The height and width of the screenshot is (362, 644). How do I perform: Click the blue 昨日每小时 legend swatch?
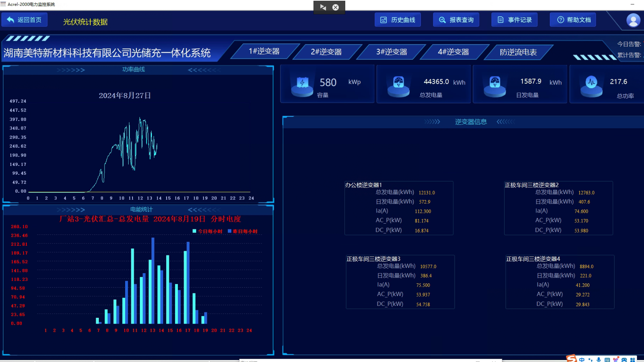[229, 231]
